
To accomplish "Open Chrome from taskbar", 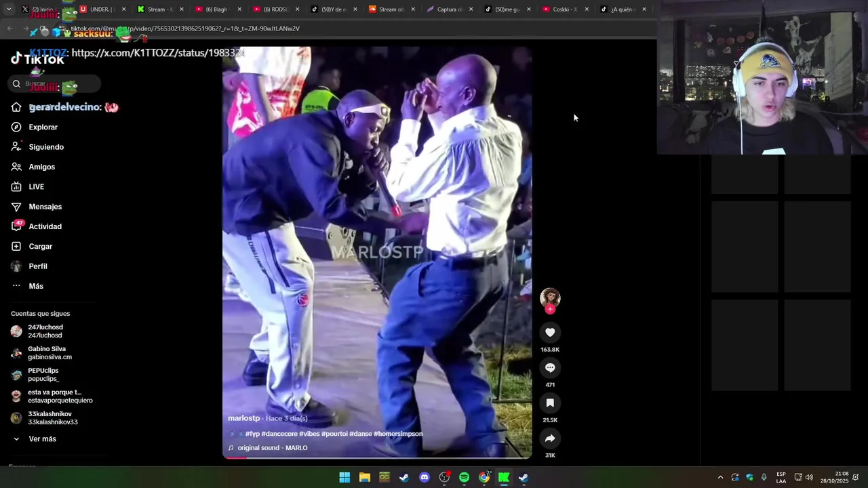I will 484,477.
